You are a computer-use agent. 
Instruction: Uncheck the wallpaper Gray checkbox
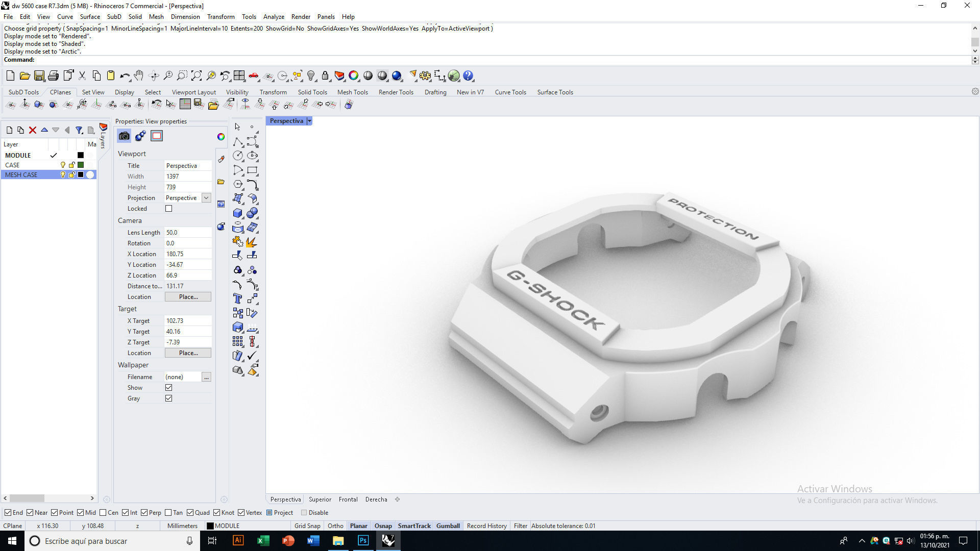click(x=169, y=398)
